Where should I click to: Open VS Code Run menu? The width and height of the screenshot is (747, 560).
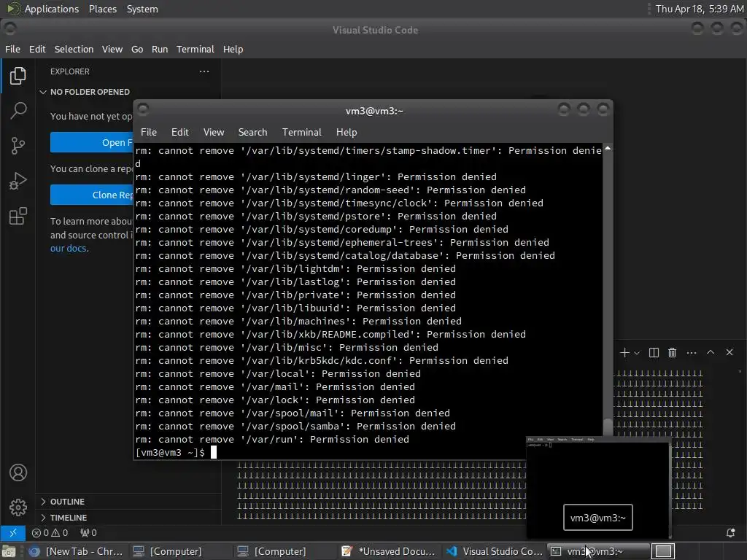pyautogui.click(x=160, y=49)
